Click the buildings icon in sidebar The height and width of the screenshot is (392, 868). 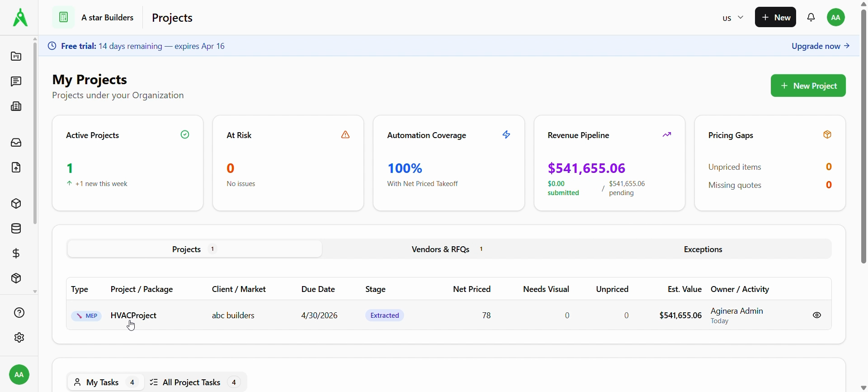[x=16, y=106]
